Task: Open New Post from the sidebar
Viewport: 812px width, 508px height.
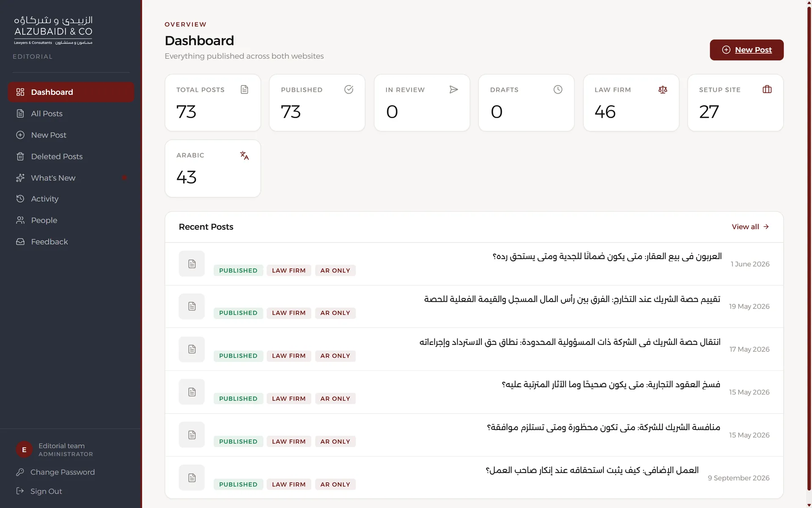Action: click(71, 135)
